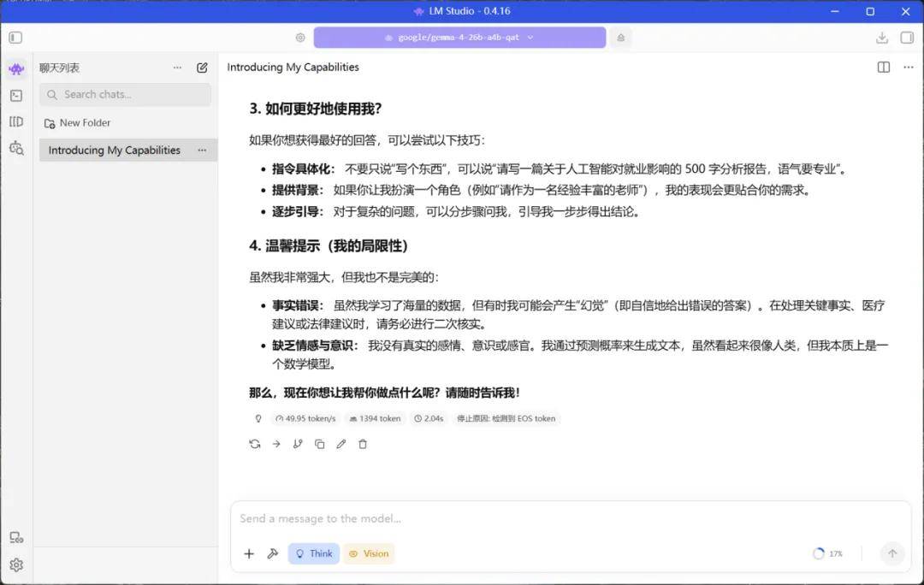Toggle the left sidebar panel icon

click(15, 38)
